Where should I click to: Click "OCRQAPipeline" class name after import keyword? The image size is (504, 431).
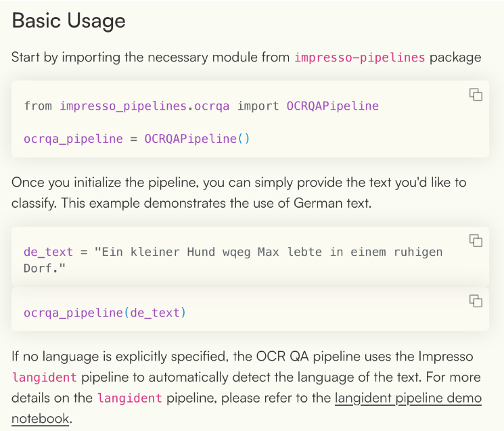(332, 106)
